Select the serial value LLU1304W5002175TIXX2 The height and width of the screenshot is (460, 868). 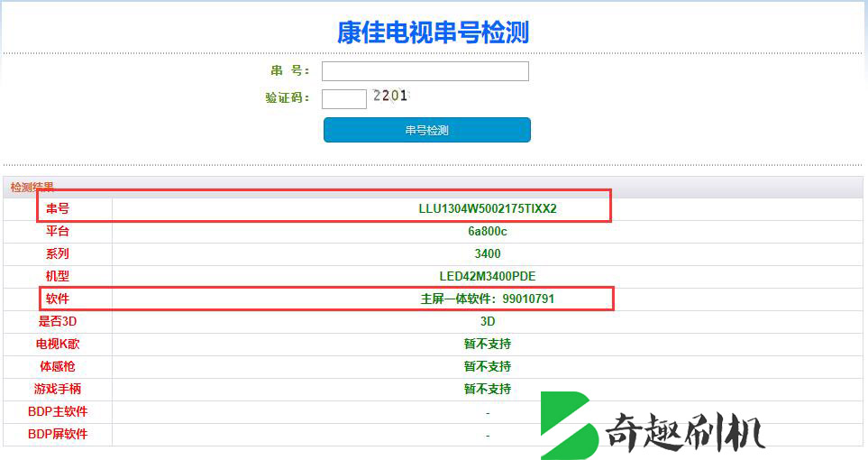point(487,209)
